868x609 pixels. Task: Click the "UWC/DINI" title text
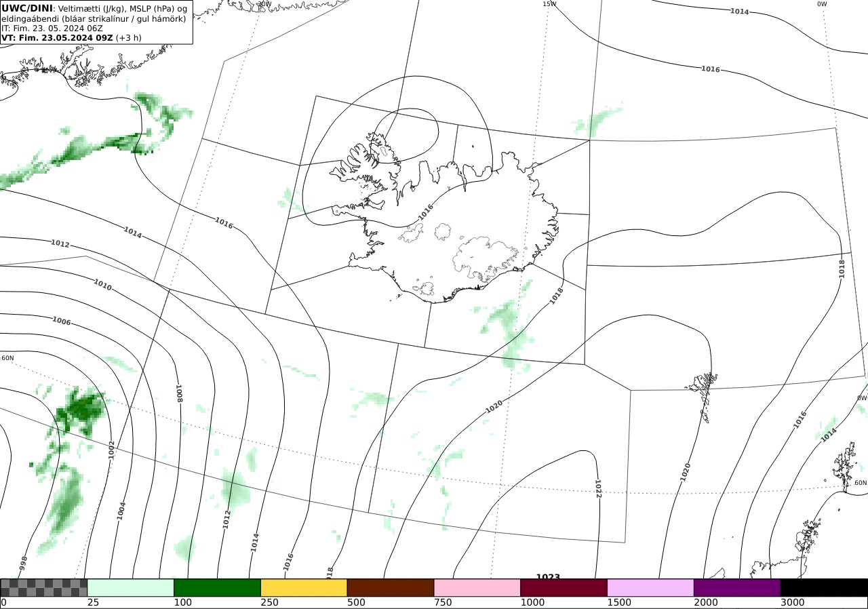[27, 8]
